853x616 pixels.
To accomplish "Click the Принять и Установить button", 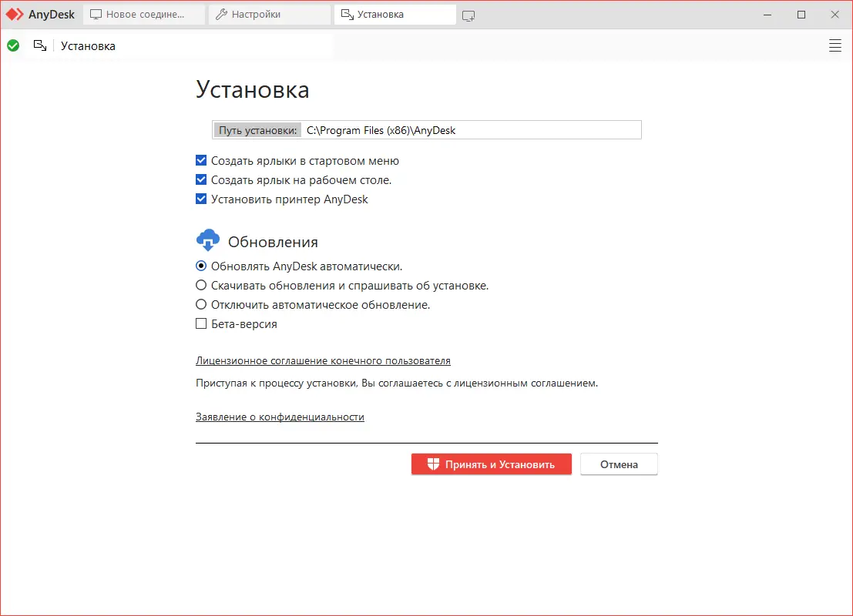I will (491, 464).
